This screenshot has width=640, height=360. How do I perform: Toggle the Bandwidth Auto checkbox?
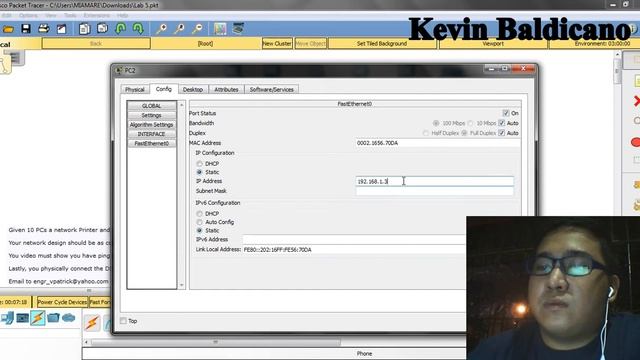pos(502,123)
